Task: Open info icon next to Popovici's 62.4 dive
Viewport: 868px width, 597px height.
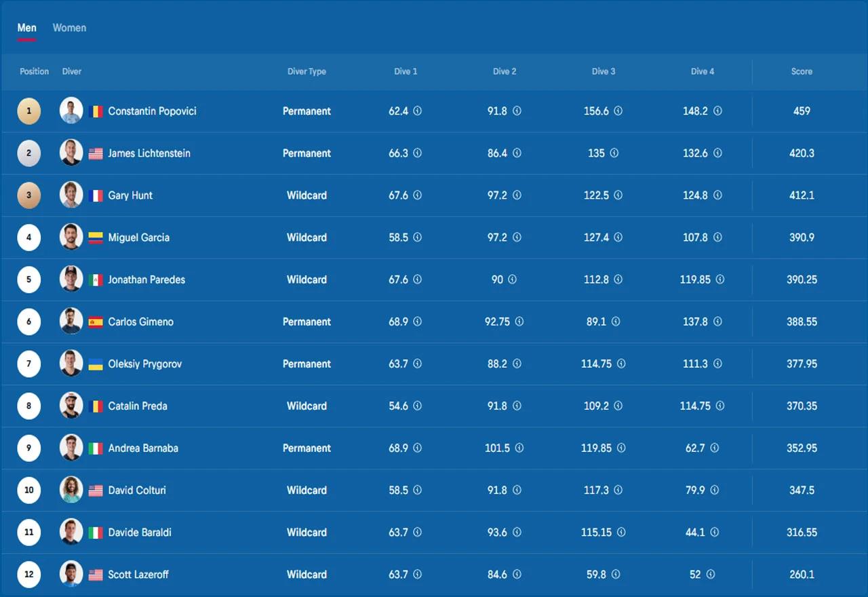Action: [x=418, y=111]
